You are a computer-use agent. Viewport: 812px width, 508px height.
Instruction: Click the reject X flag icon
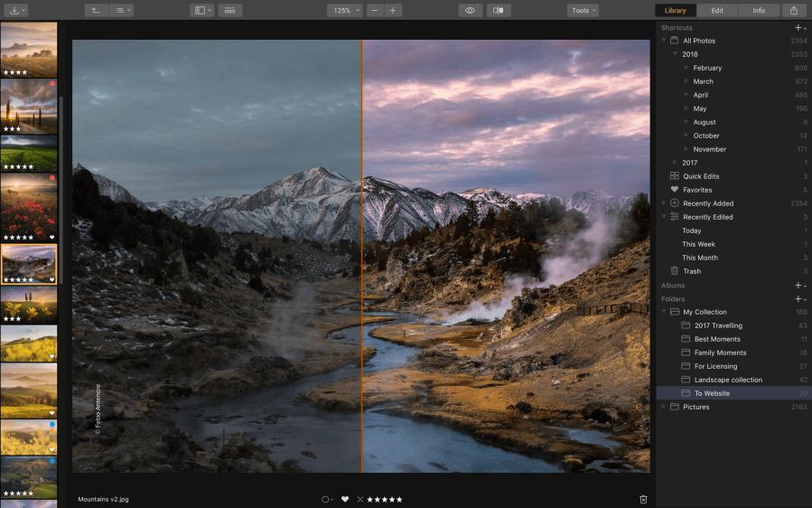point(359,499)
